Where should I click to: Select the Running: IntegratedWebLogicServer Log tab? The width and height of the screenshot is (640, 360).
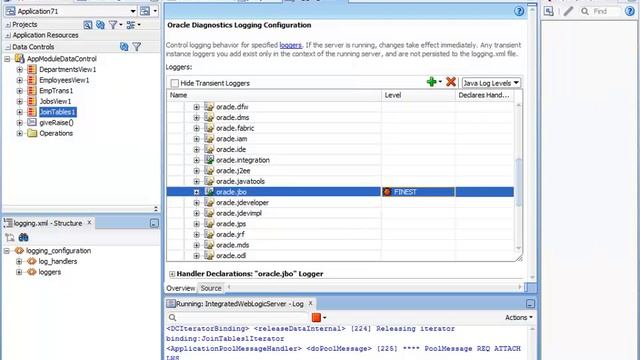pos(239,304)
